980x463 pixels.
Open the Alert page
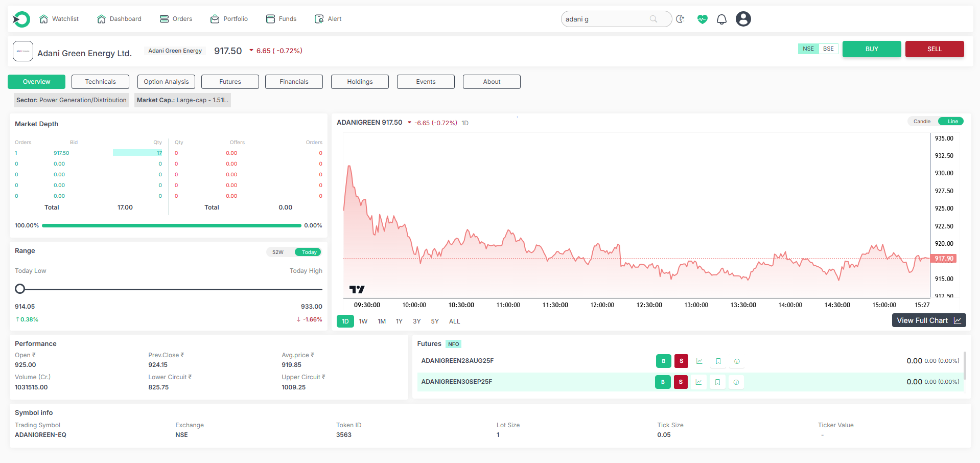(x=328, y=19)
